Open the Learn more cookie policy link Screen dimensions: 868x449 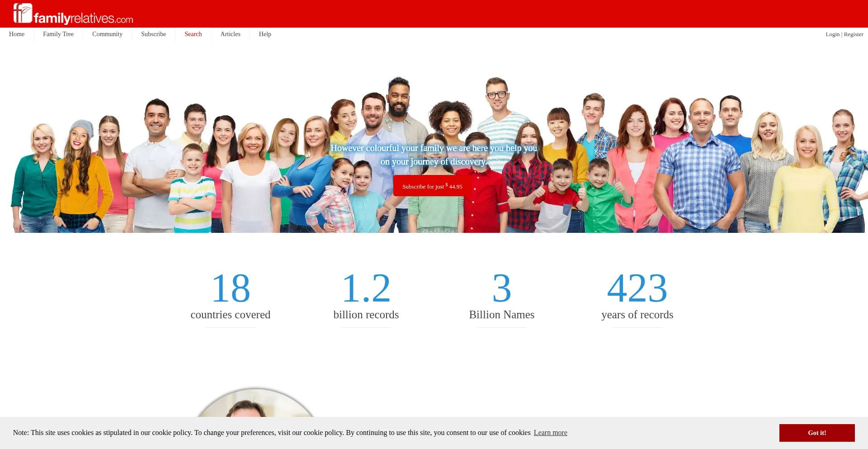[550, 433]
